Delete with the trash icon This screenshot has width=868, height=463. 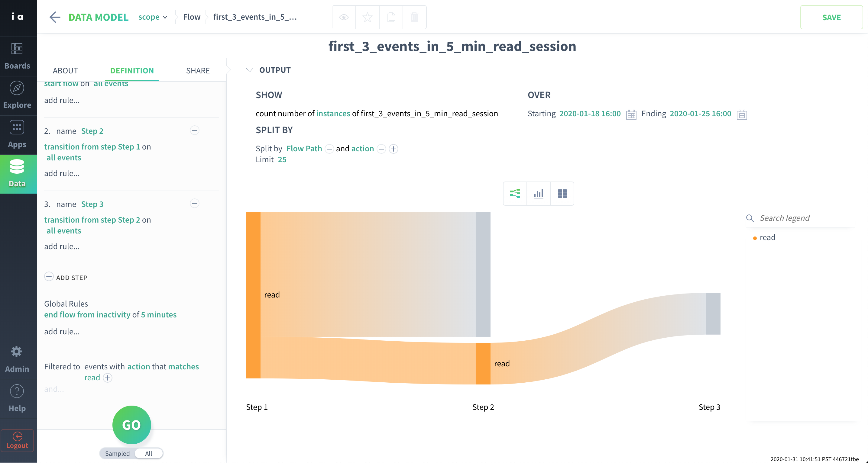[x=414, y=17]
